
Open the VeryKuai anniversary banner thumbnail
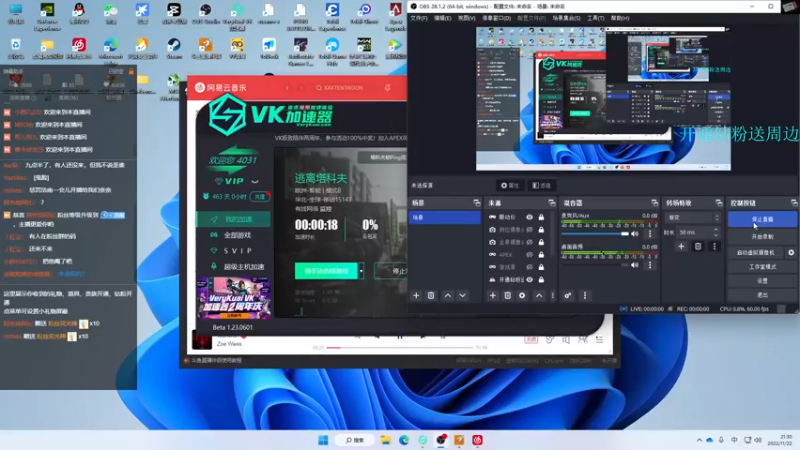[x=234, y=298]
